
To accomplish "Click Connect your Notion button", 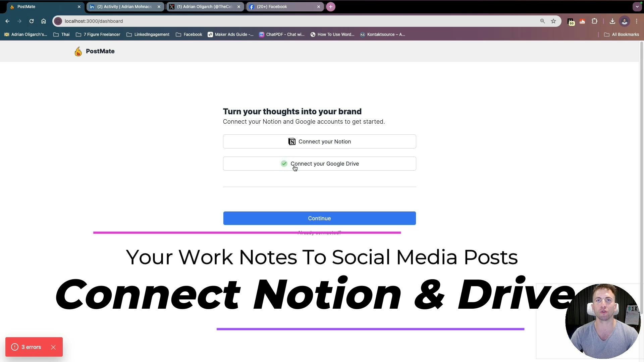I will pyautogui.click(x=319, y=141).
